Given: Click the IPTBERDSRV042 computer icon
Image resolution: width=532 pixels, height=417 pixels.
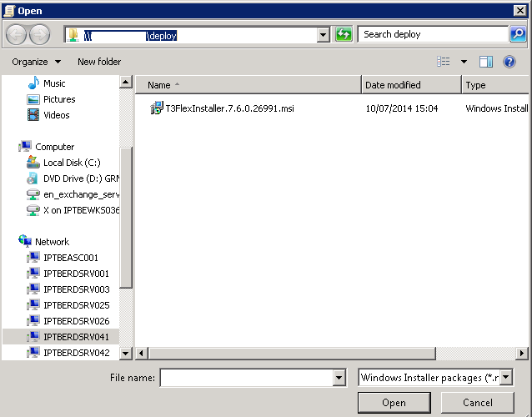Looking at the screenshot, I should pyautogui.click(x=33, y=353).
